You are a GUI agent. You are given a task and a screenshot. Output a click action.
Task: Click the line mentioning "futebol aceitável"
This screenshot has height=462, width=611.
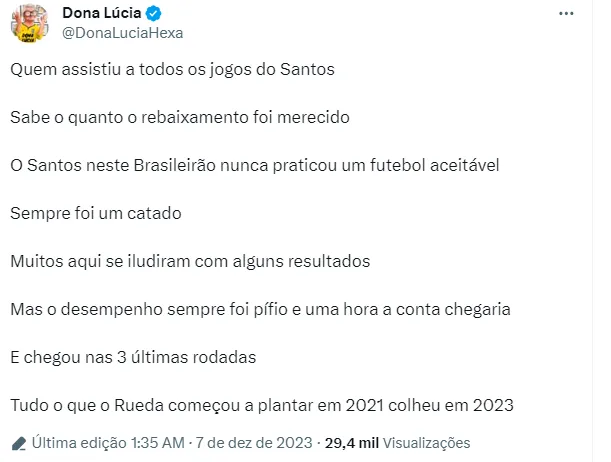tap(254, 165)
